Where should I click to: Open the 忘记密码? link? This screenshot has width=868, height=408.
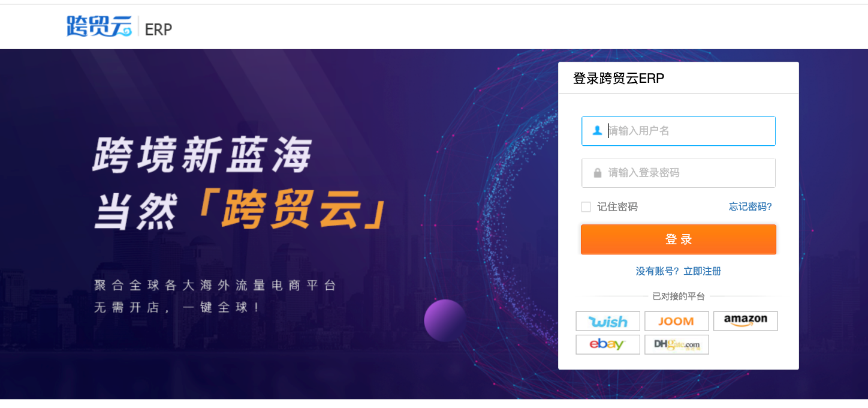point(751,206)
